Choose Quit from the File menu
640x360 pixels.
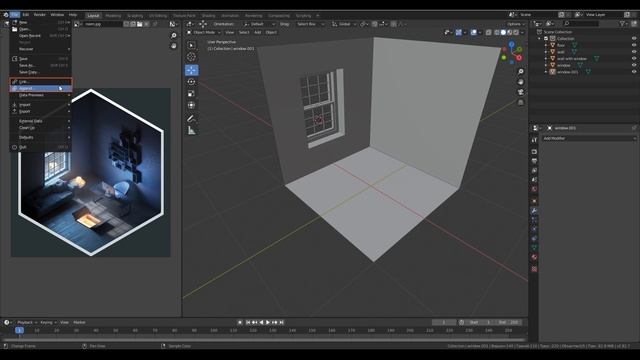click(x=40, y=147)
